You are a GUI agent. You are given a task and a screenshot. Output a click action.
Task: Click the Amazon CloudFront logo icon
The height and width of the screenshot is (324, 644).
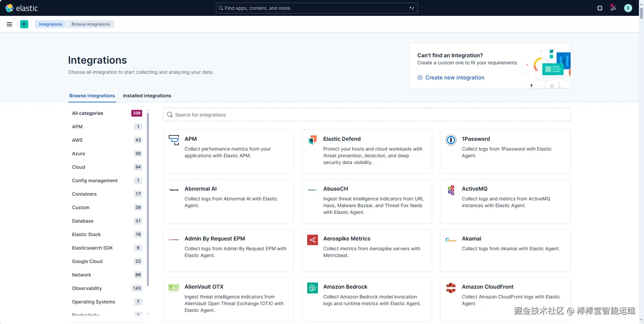[451, 288]
